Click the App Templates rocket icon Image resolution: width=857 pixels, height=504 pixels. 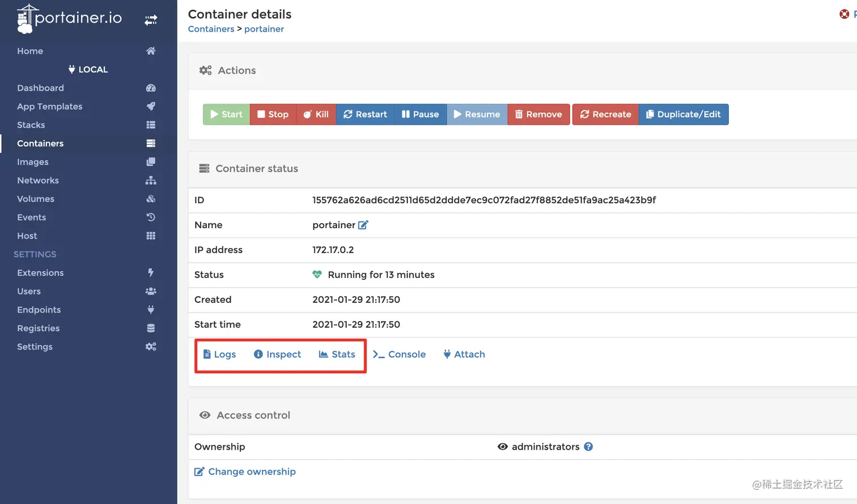click(151, 106)
